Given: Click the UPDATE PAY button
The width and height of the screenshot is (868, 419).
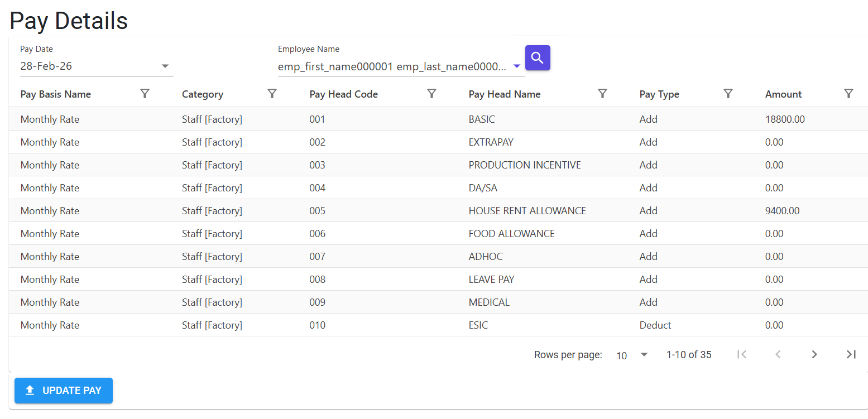Looking at the screenshot, I should coord(64,391).
